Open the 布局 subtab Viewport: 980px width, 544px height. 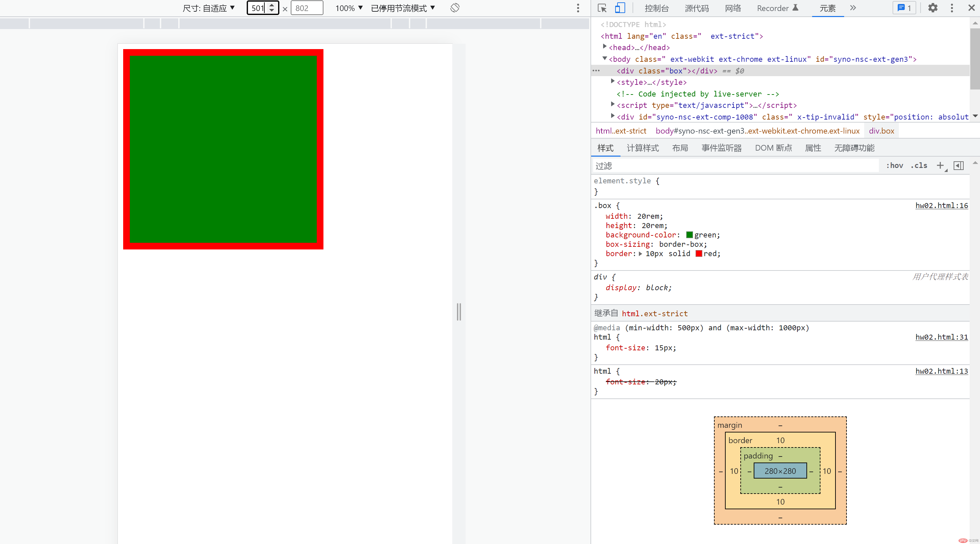(680, 148)
